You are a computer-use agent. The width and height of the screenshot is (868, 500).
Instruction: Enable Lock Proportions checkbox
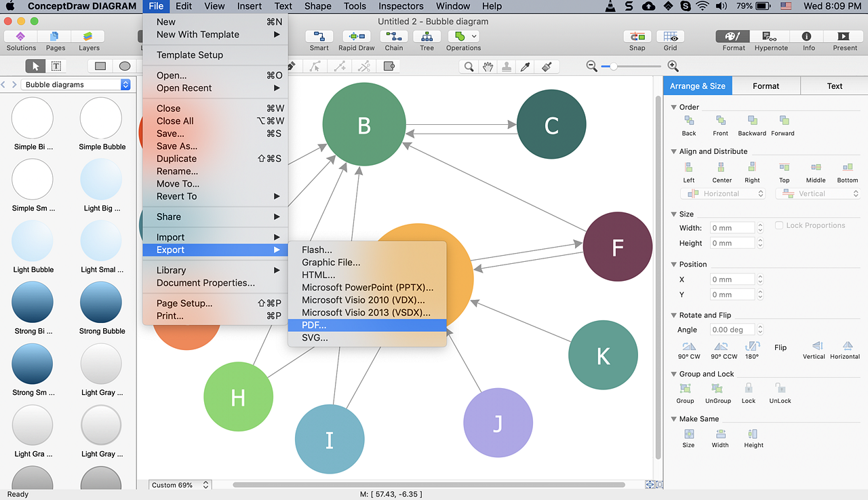[779, 226]
